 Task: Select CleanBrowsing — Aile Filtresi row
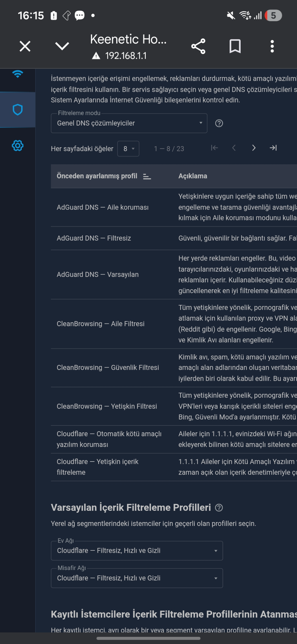click(174, 324)
